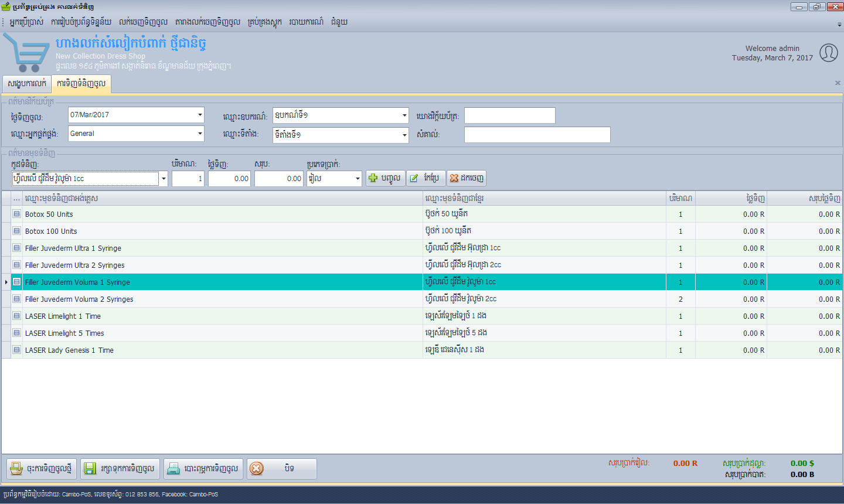Click the 0.00 $ dollar total value
Image resolution: width=844 pixels, height=504 pixels.
[x=802, y=463]
